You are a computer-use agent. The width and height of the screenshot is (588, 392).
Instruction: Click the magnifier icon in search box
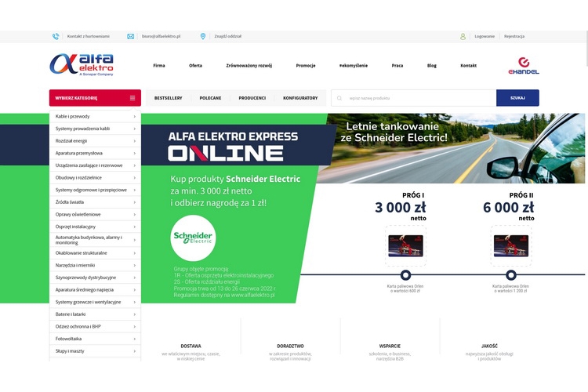coord(339,98)
